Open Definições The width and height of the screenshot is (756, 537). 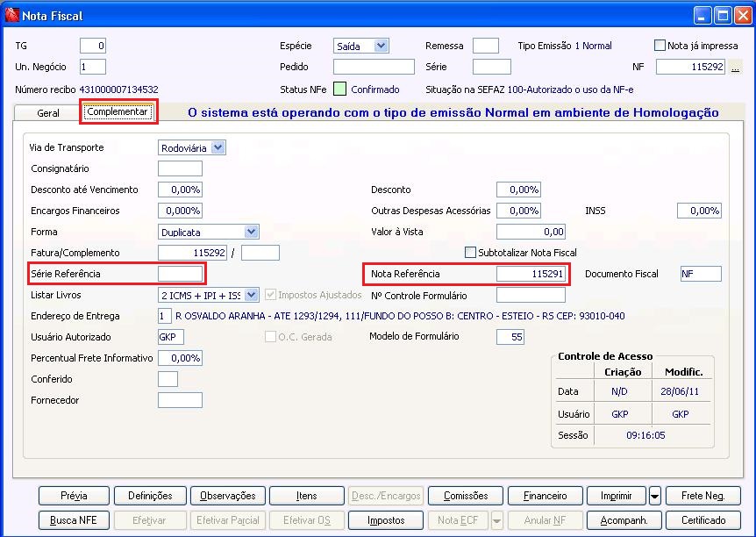point(150,496)
